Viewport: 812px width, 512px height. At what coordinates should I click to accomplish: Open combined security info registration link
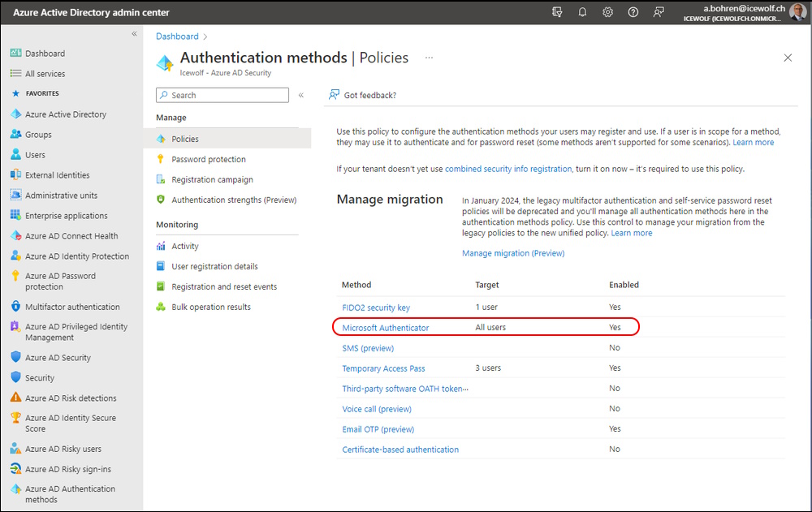click(x=508, y=169)
